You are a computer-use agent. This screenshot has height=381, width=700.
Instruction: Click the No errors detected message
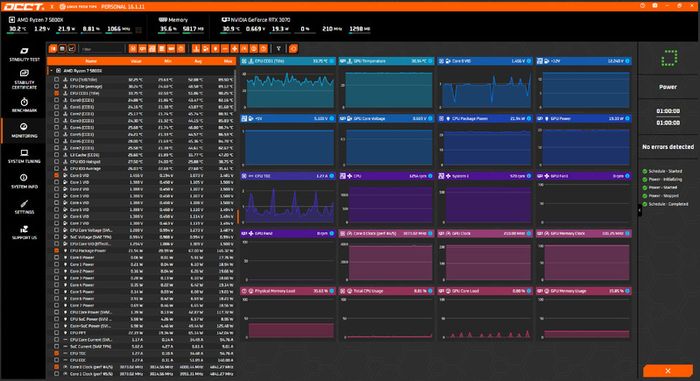point(668,147)
